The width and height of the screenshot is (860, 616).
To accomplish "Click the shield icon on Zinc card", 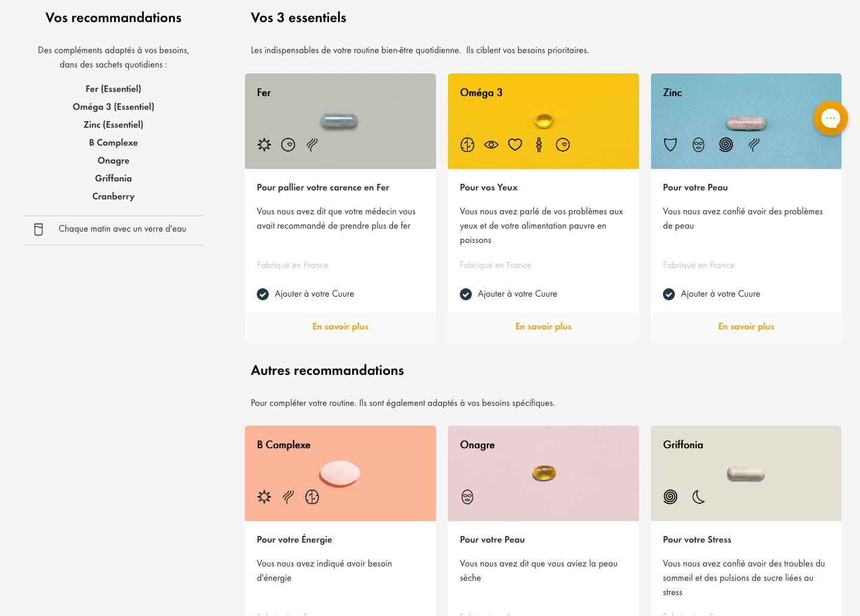I will pyautogui.click(x=670, y=144).
